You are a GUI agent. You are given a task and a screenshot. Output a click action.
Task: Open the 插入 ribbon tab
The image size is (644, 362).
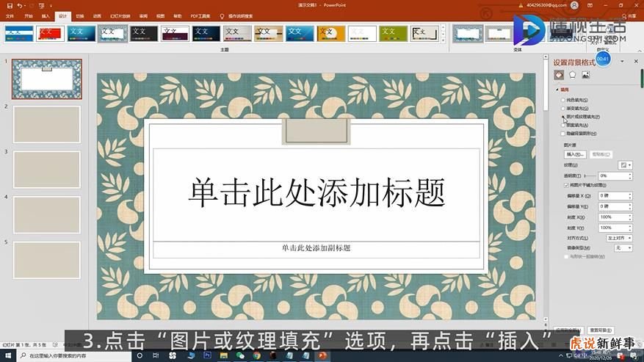coord(46,15)
